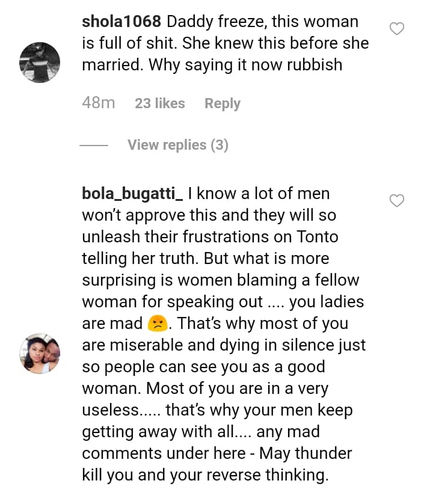The width and height of the screenshot is (433, 504).
Task: Expand "View replies (3)"
Action: point(177,145)
